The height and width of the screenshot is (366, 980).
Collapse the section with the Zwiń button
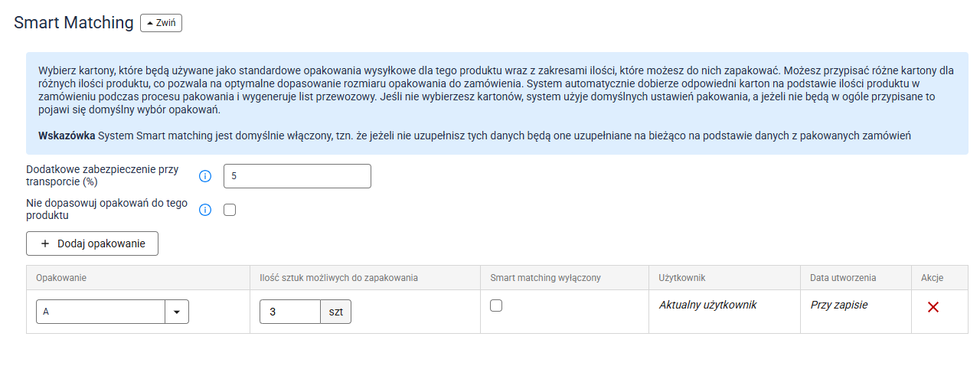(161, 24)
